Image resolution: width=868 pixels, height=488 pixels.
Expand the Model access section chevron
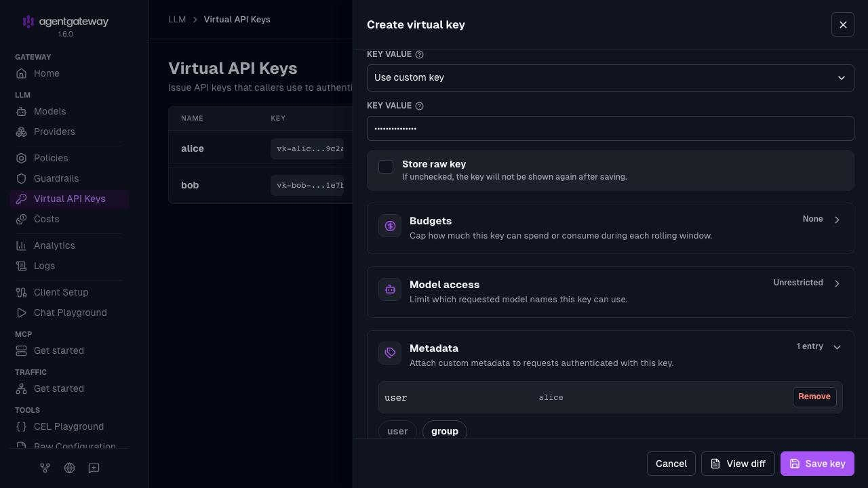point(837,283)
